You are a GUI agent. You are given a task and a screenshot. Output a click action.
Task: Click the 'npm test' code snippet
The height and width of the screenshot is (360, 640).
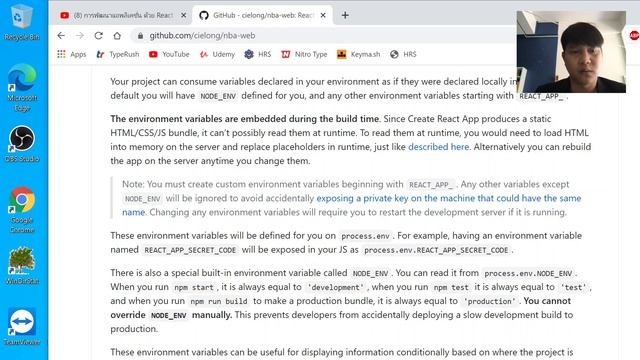pyautogui.click(x=451, y=287)
